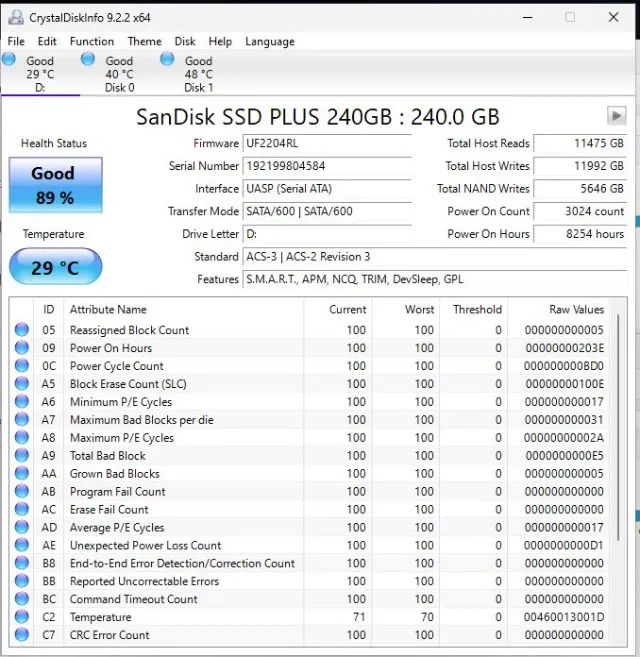640x657 pixels.
Task: Click the status orb for Maximum P/E Cycles
Action: coord(22,437)
